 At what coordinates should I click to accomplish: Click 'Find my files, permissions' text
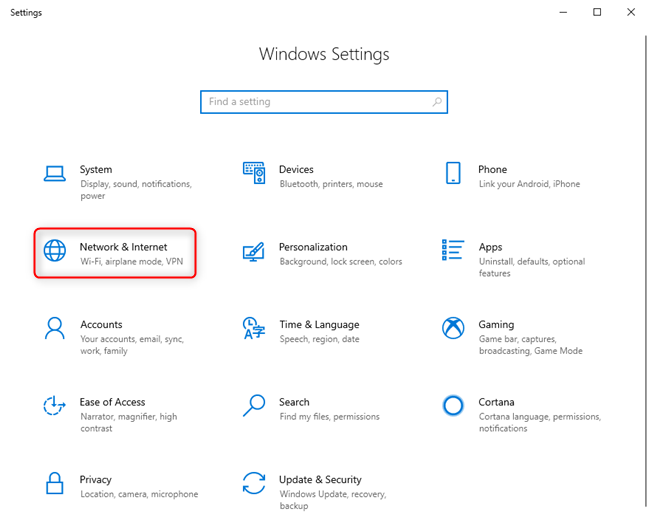(329, 416)
